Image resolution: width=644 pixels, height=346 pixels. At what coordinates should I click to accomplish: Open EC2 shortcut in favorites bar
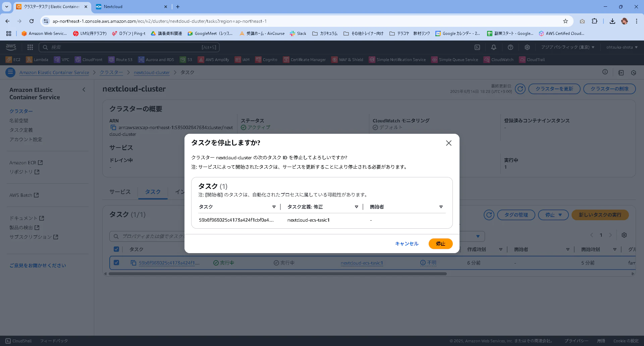point(13,60)
